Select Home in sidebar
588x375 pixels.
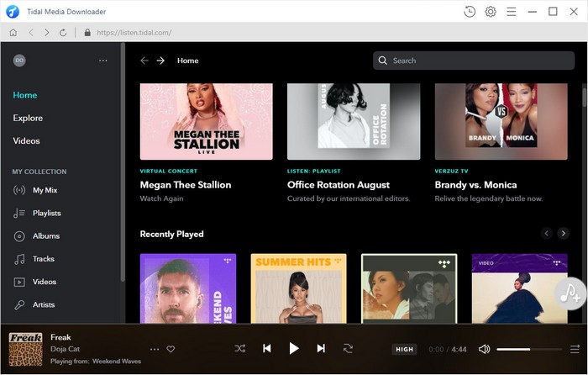click(x=24, y=95)
